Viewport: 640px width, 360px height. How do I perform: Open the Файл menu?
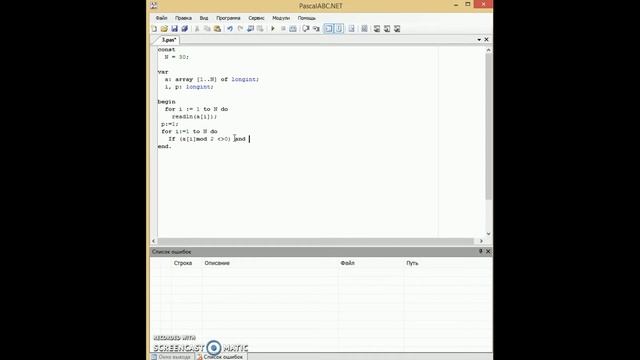[x=161, y=18]
